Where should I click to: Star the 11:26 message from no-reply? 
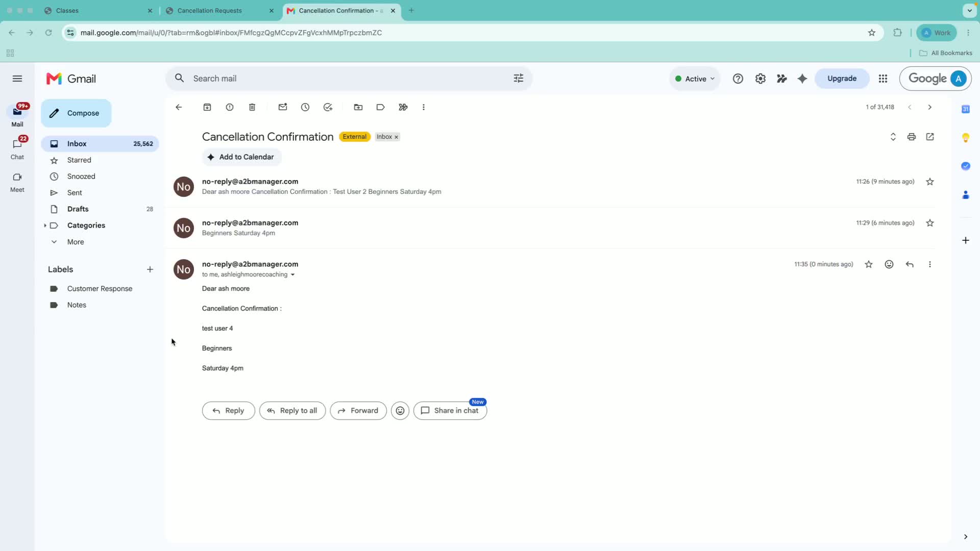tap(930, 182)
